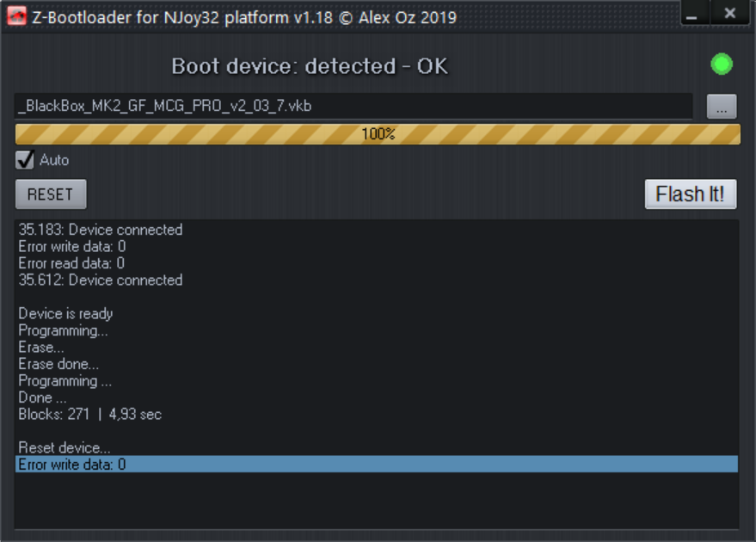Select the "Error read data: 0" log line
This screenshot has width=756, height=542.
(x=71, y=263)
